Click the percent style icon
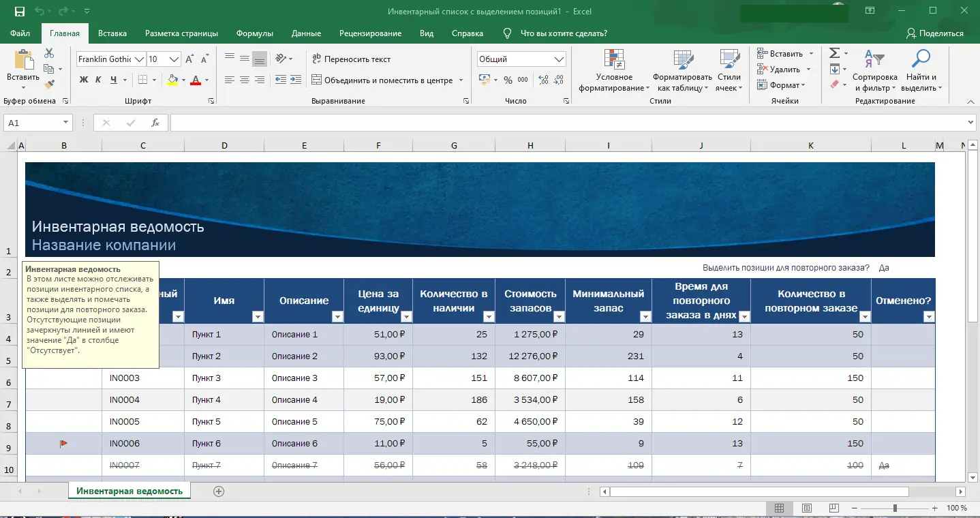The height and width of the screenshot is (518, 980). point(508,80)
